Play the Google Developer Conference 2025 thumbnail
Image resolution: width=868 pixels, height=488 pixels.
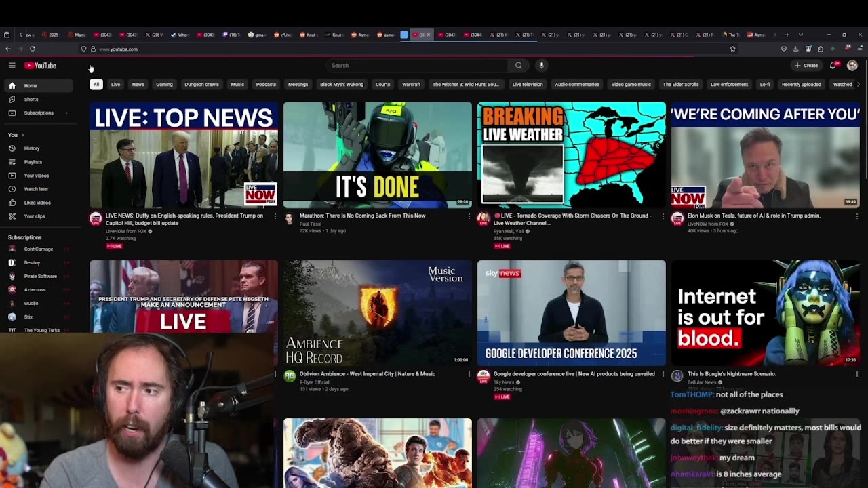click(x=572, y=313)
